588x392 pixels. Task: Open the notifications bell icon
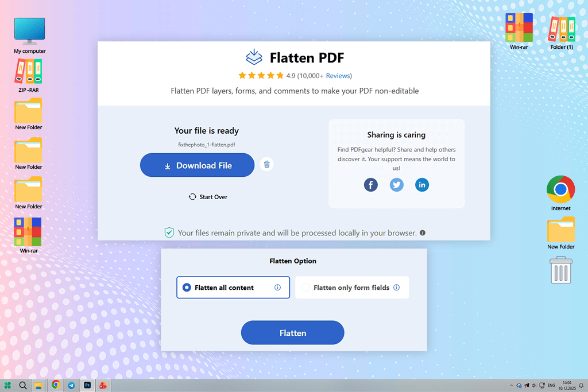click(x=581, y=385)
